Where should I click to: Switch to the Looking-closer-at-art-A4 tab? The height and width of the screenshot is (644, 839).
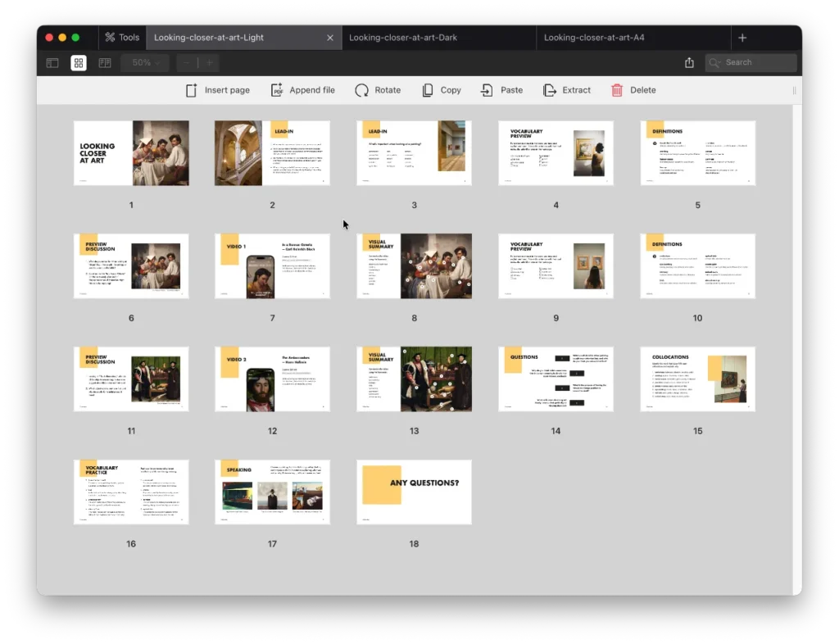click(x=595, y=38)
